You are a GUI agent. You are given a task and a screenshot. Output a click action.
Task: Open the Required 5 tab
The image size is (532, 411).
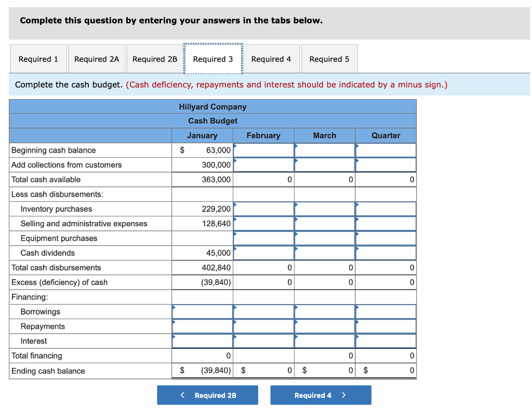pos(329,59)
